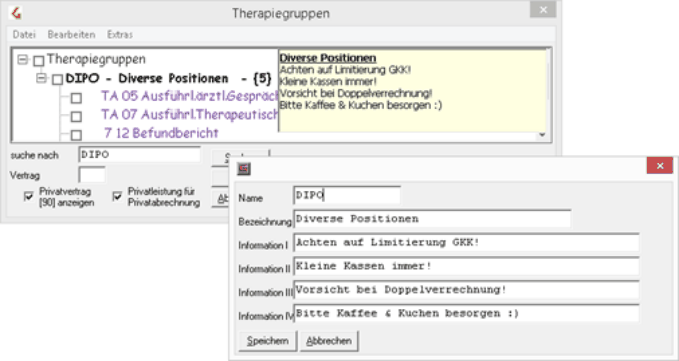Save the entry with Speichern button
Viewport: 679px width, 361px height.
pyautogui.click(x=268, y=341)
